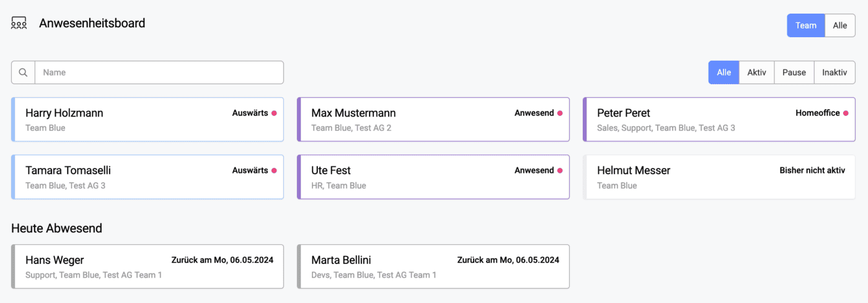868x303 pixels.
Task: Filter by Aktiv status
Action: point(757,72)
